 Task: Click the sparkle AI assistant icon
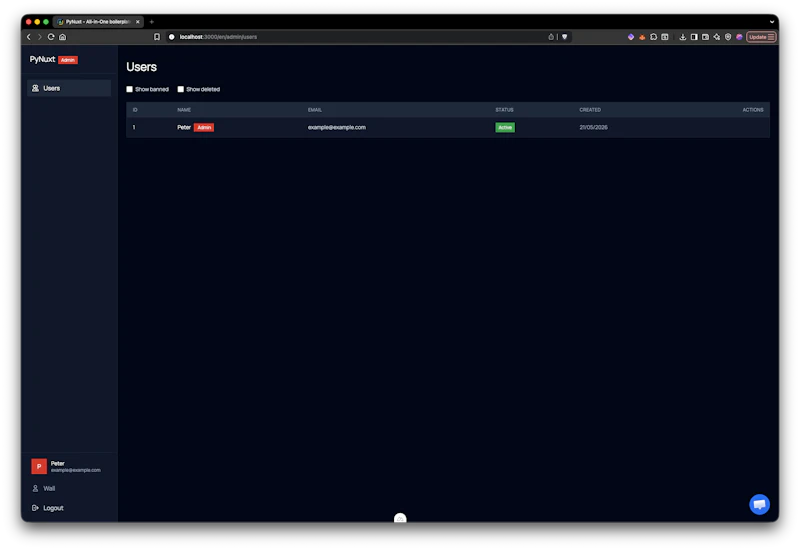[717, 37]
